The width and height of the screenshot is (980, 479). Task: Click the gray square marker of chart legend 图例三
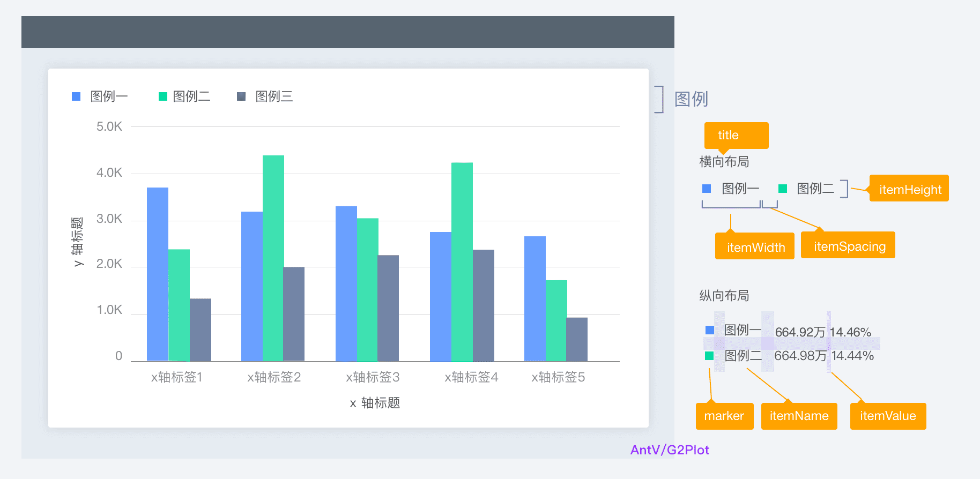241,96
